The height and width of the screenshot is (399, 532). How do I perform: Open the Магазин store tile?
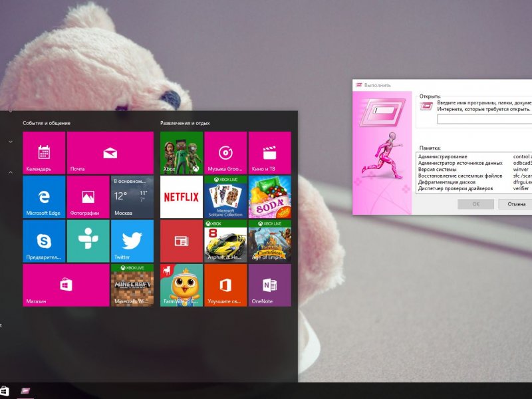click(66, 285)
